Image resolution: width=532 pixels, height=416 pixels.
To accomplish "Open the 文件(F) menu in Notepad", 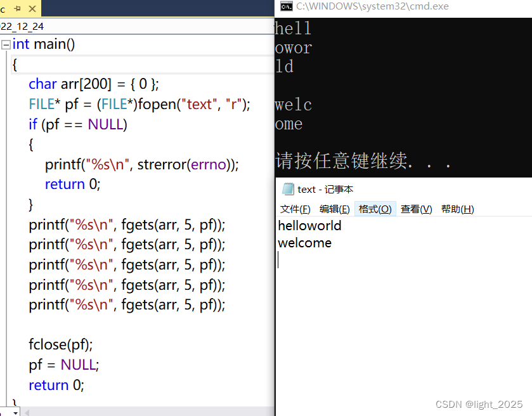I will tap(295, 209).
